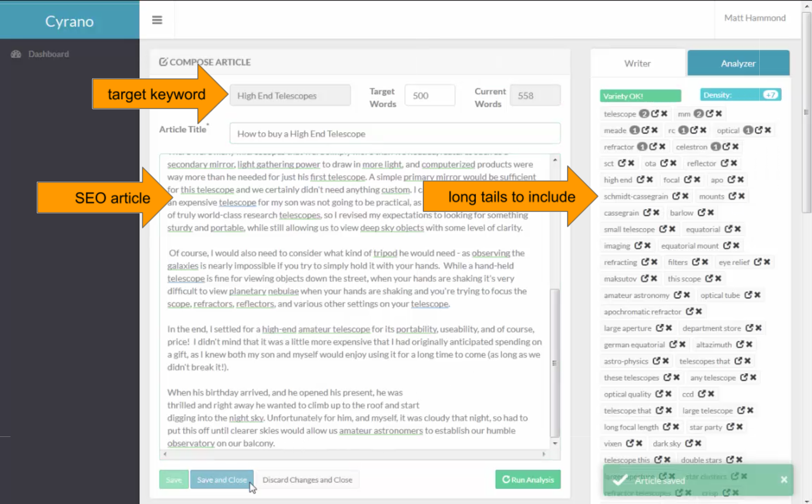This screenshot has width=812, height=504.
Task: Open the Dashboard sidebar item
Action: pyautogui.click(x=48, y=54)
